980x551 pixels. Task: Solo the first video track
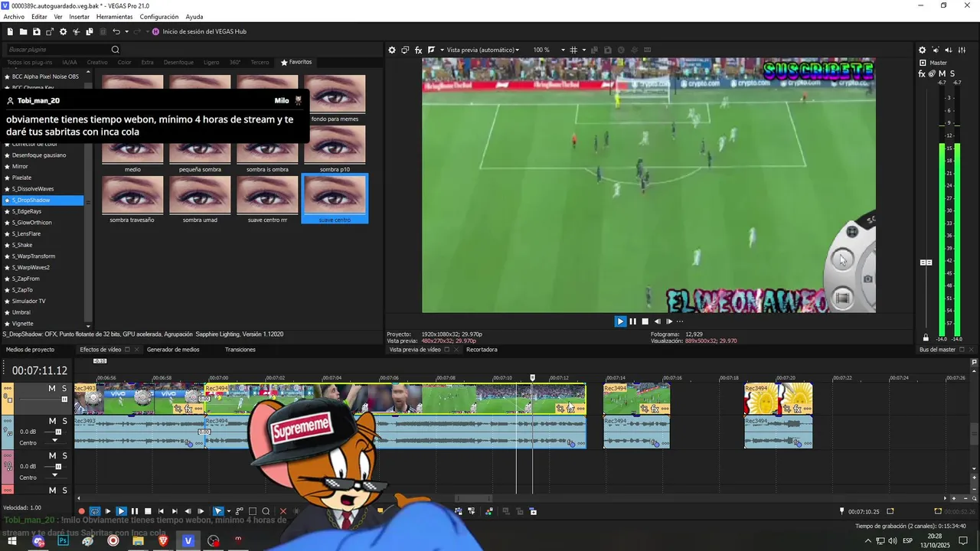(64, 389)
